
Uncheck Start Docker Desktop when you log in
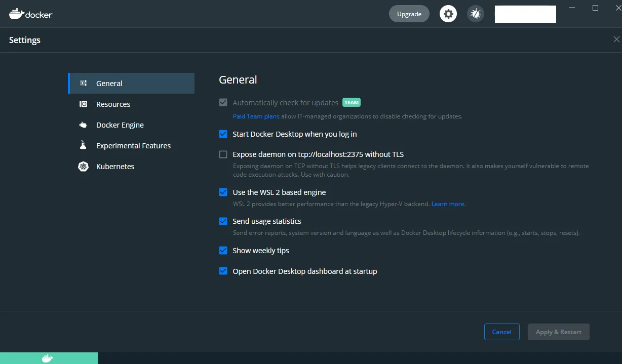pos(223,134)
